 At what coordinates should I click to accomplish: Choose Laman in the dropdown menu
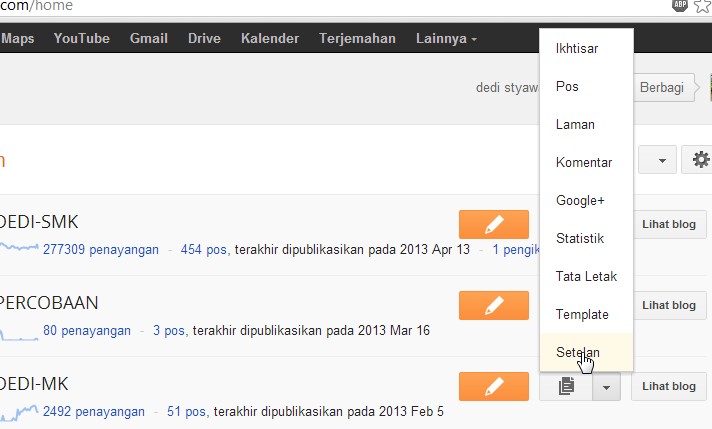[587, 124]
